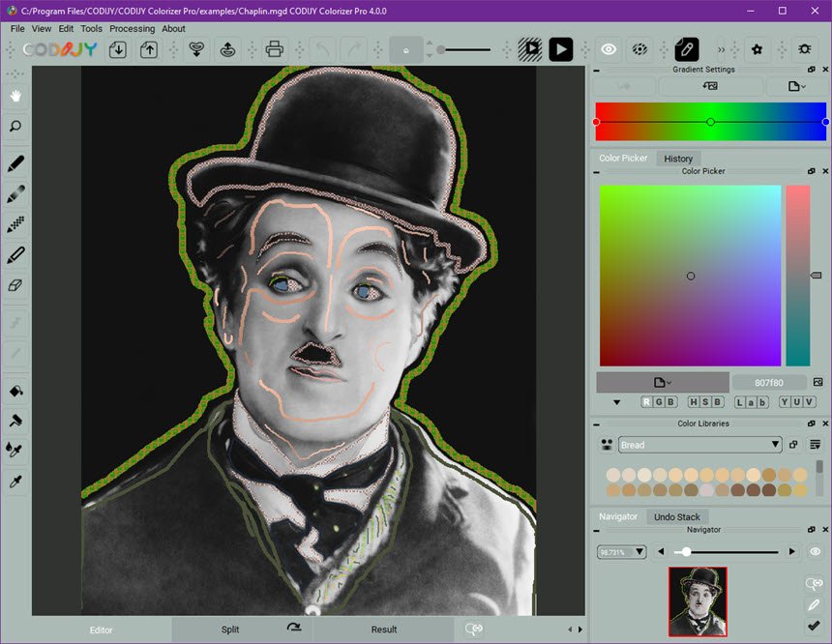
Task: Switch to the Editor view tab
Action: 101,629
